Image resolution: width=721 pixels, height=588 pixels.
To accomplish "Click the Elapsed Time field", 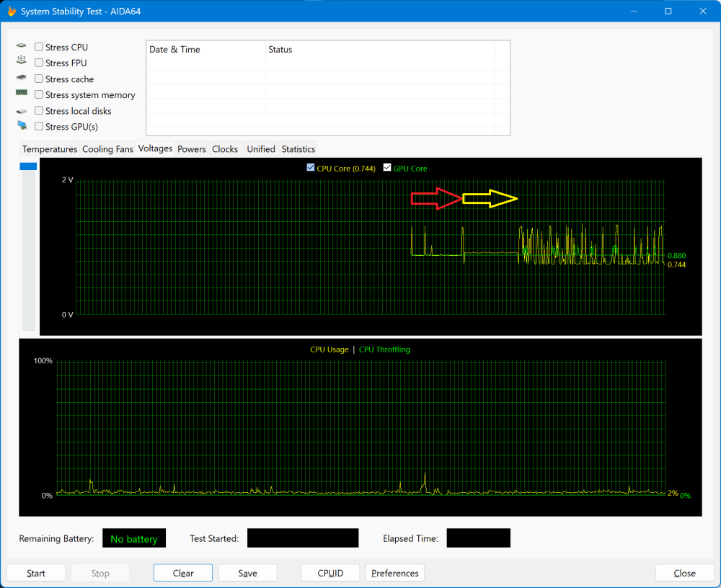I will (478, 538).
